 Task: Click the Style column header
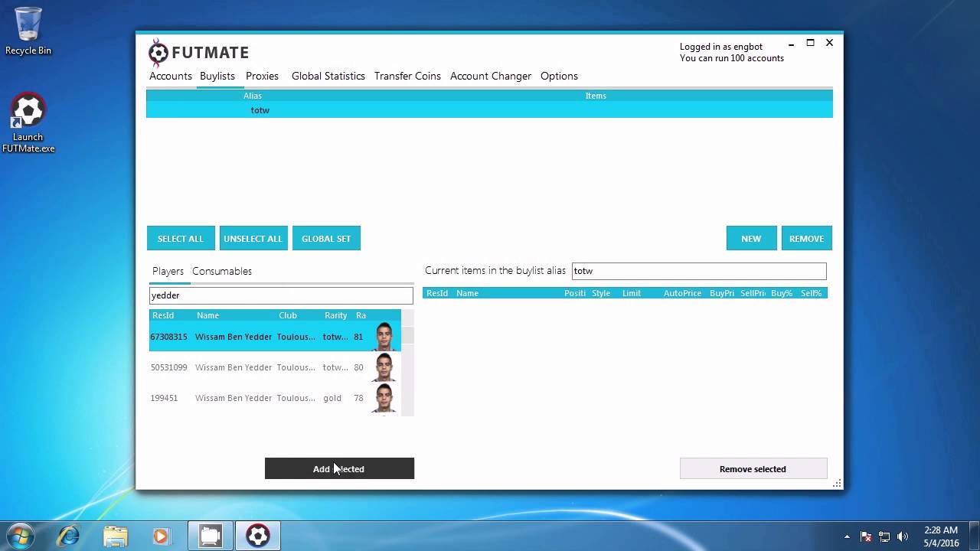(601, 293)
